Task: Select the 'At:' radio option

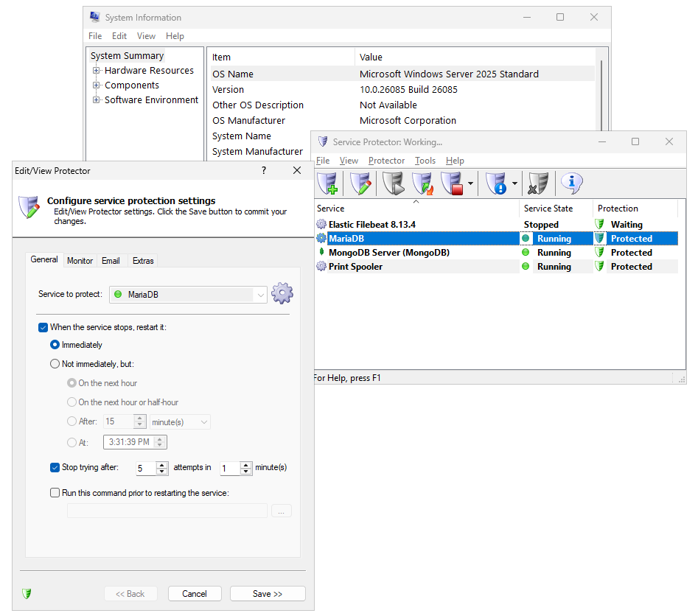Action: click(x=71, y=442)
